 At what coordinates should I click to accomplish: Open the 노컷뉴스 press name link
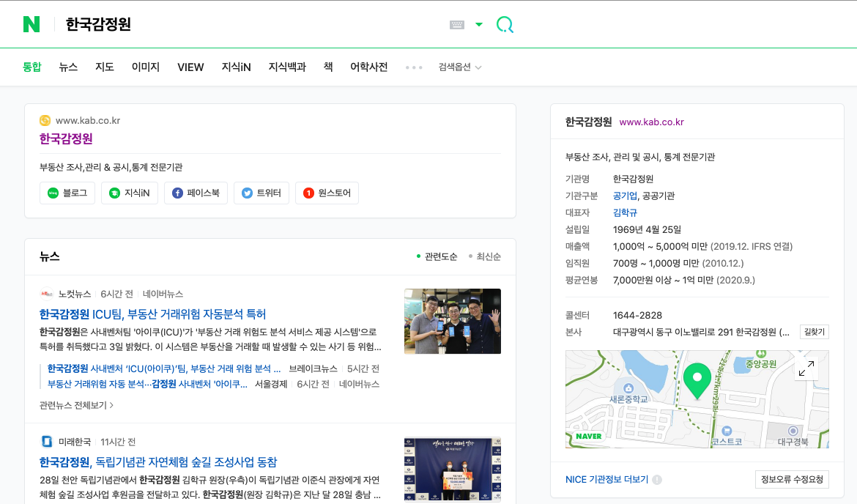(x=75, y=294)
